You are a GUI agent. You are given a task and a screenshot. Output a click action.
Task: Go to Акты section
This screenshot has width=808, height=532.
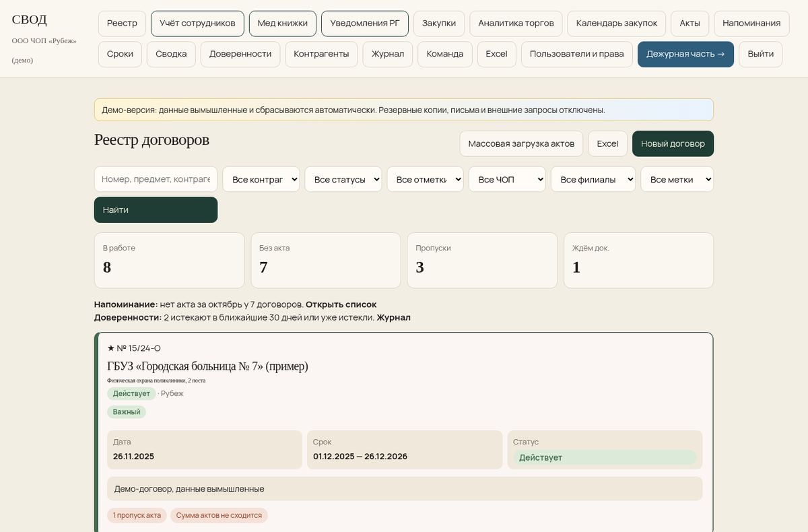coord(689,23)
